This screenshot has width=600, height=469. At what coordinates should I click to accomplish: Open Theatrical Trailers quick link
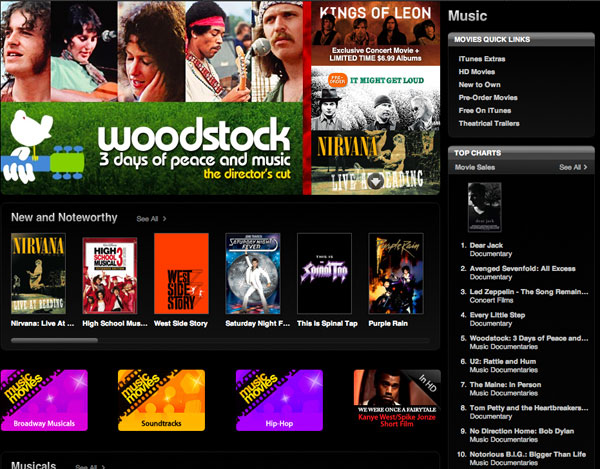[x=489, y=124]
